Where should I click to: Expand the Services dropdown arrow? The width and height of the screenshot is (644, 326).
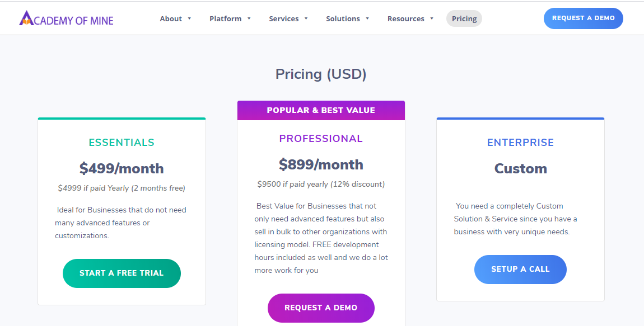306,18
